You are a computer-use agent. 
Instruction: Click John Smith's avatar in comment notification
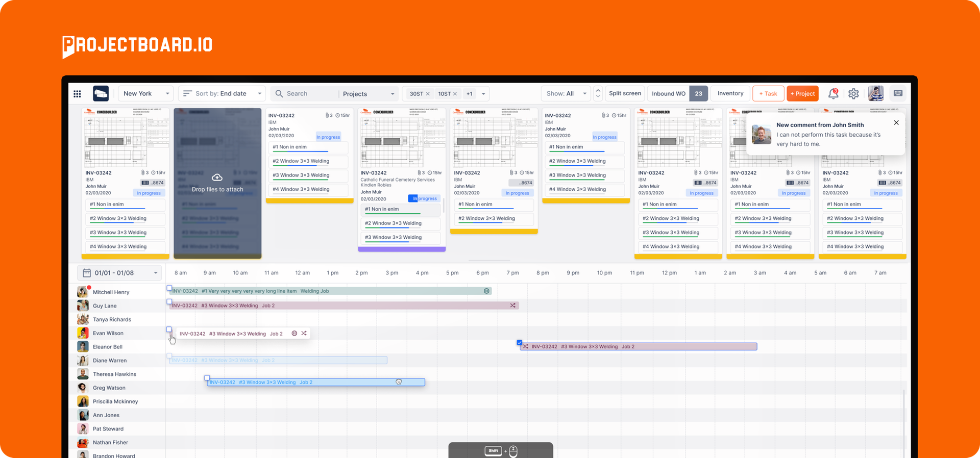[x=762, y=135]
